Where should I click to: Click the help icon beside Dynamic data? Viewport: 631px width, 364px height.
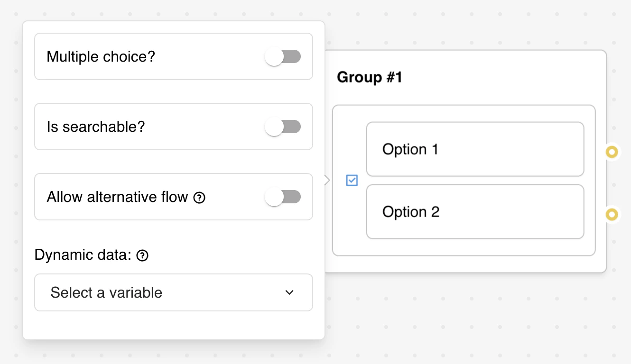point(142,255)
